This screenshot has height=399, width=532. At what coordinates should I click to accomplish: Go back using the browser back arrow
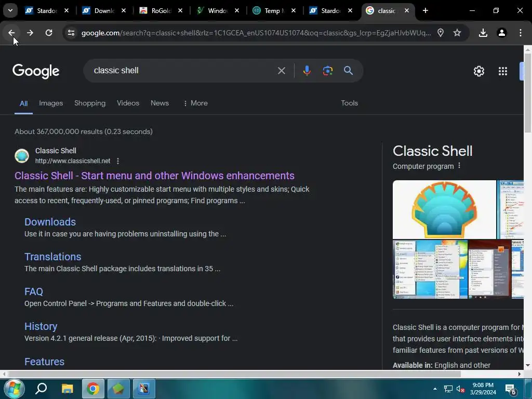pyautogui.click(x=11, y=33)
